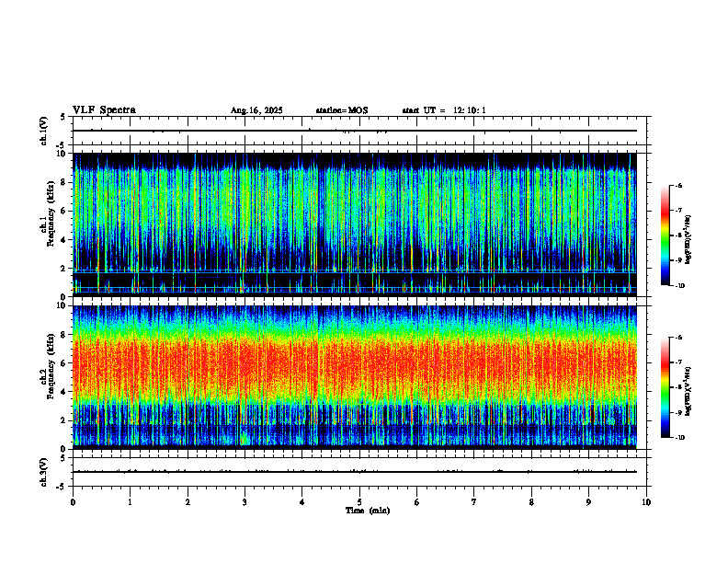Screen dimensions: 728x563
Task: Click the "7" tick label on time axis
Action: click(x=474, y=502)
